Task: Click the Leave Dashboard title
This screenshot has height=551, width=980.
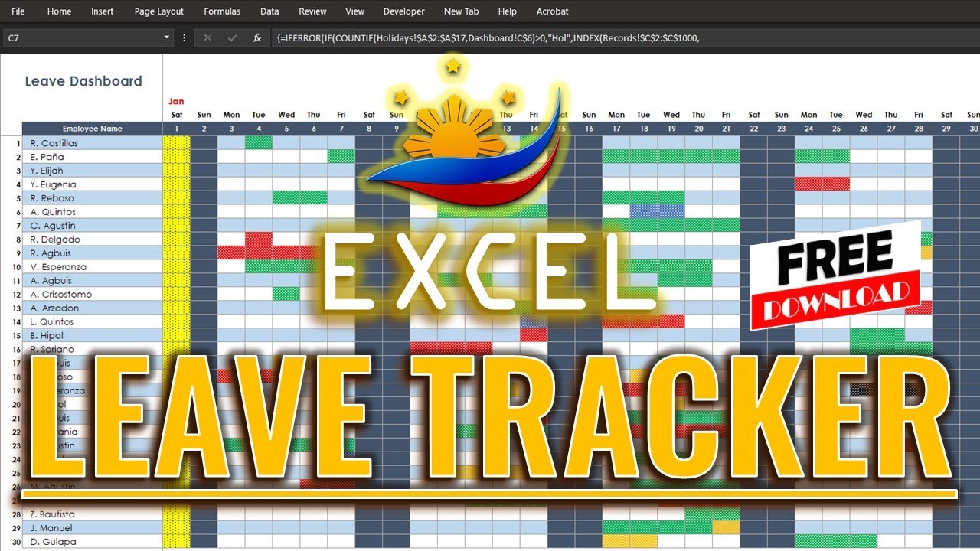Action: click(x=83, y=81)
